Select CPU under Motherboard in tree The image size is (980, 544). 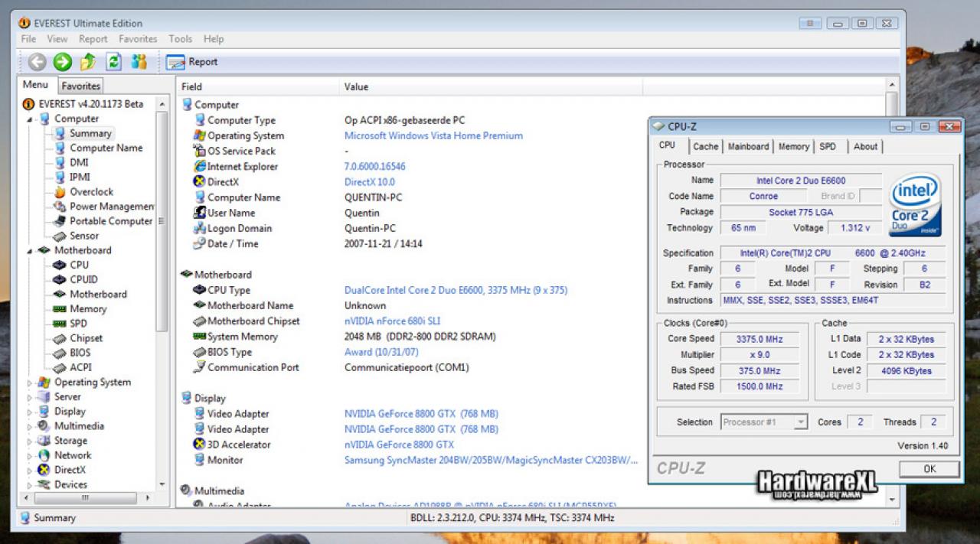(x=79, y=265)
